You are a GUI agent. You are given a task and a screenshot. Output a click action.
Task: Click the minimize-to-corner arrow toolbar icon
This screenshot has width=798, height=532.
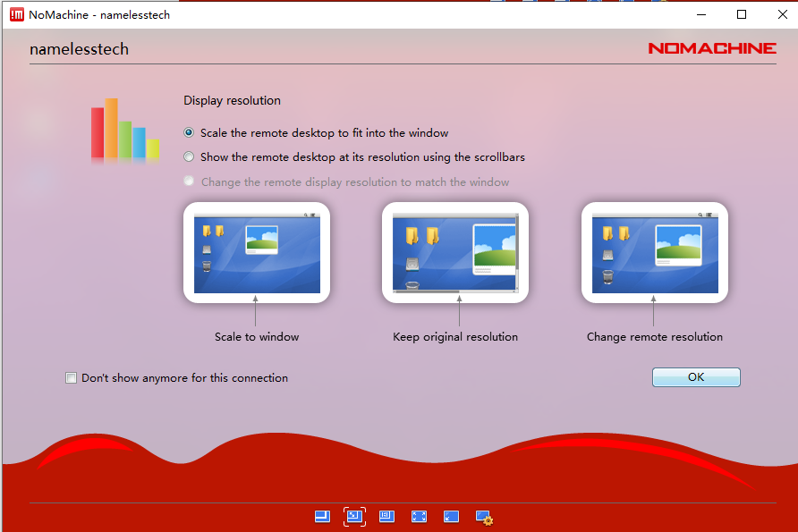click(451, 517)
